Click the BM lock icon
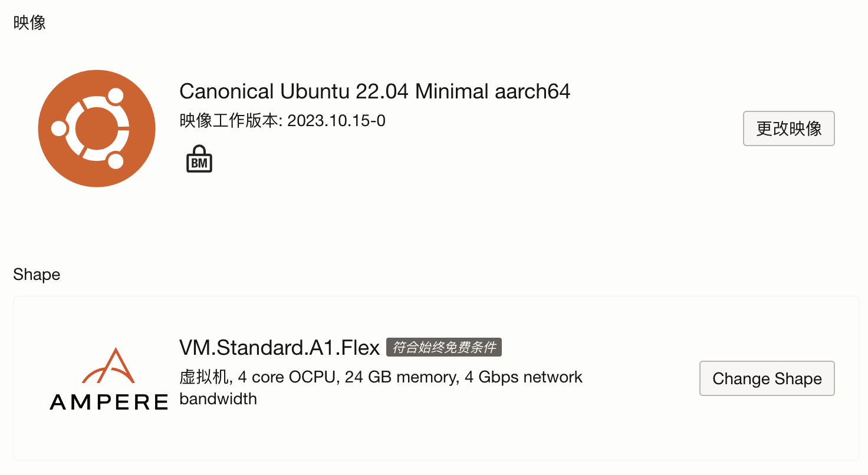Screen dimensions: 868x475 [x=199, y=159]
